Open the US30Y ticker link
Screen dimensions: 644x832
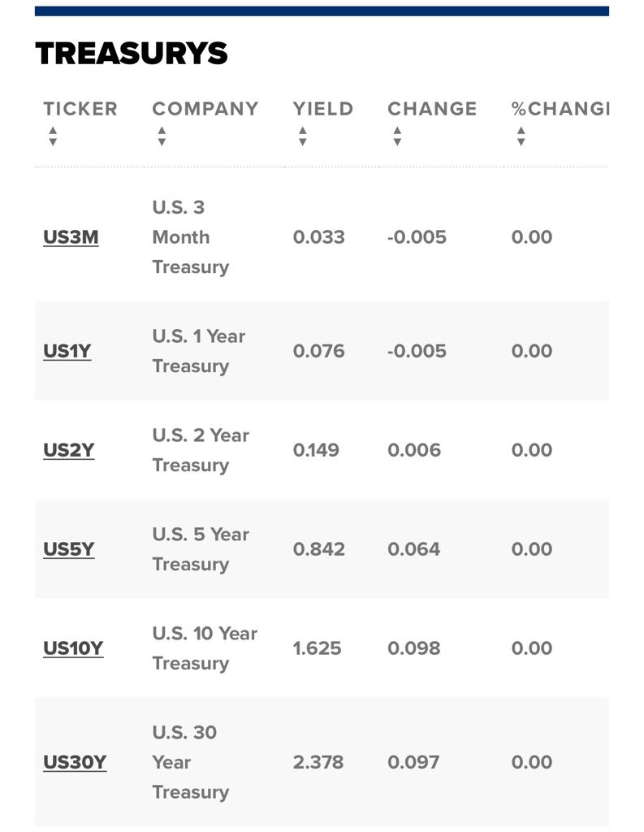click(x=75, y=762)
